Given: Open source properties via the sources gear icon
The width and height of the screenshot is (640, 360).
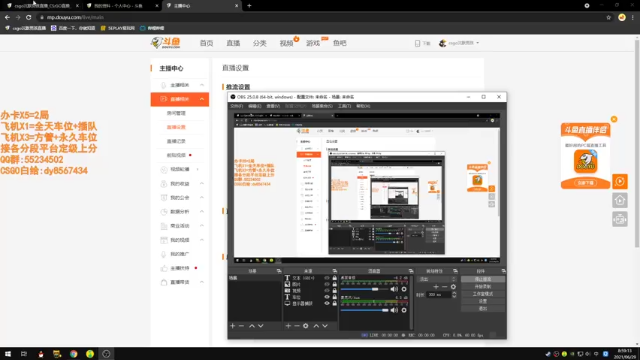Looking at the screenshot, I should (x=306, y=326).
